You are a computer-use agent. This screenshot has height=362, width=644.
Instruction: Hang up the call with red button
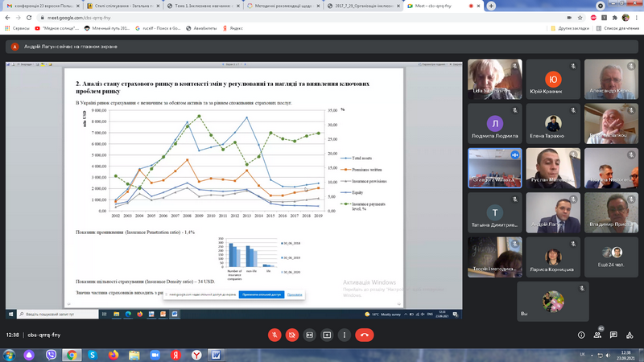(365, 334)
